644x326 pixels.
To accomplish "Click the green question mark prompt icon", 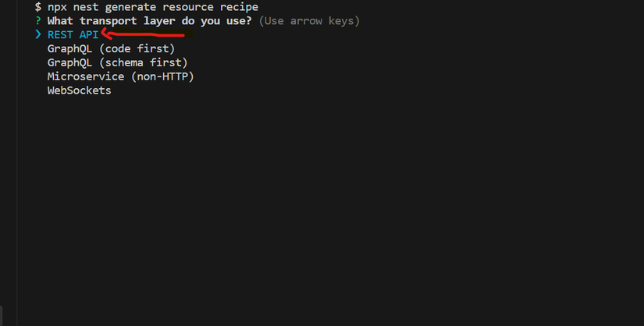I will pos(38,20).
